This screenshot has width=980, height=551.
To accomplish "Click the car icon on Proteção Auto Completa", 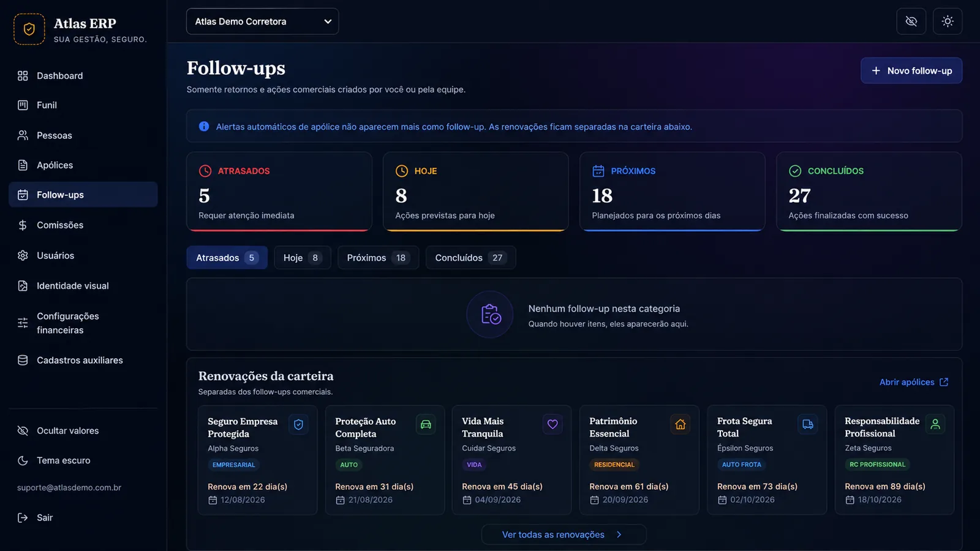I will click(x=426, y=424).
